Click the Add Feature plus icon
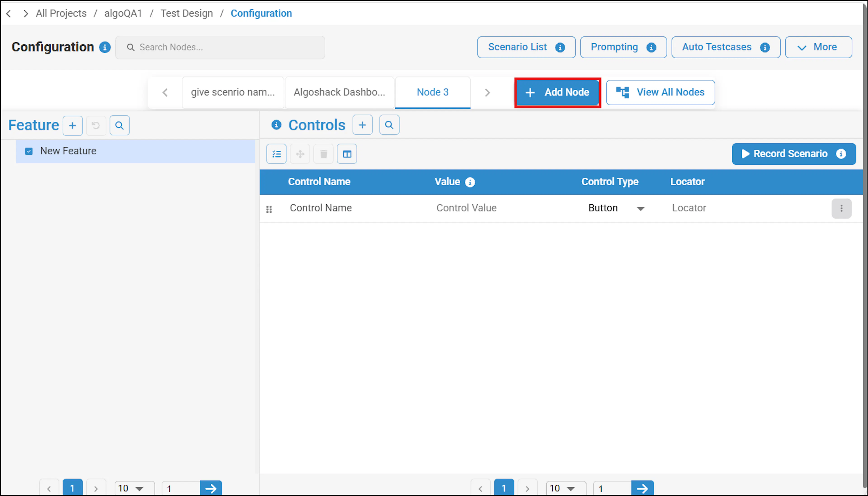Viewport: 868px width, 496px height. point(73,126)
